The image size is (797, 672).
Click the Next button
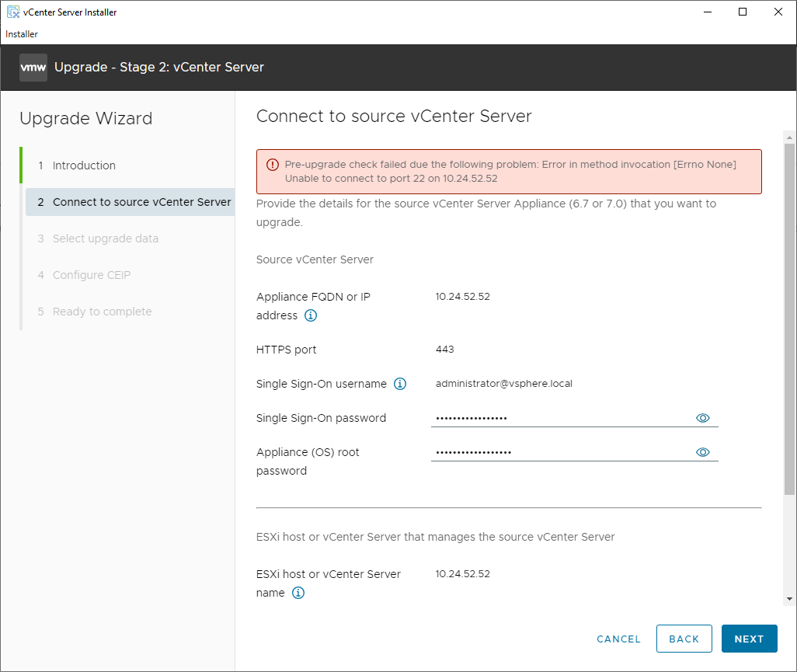click(x=749, y=639)
